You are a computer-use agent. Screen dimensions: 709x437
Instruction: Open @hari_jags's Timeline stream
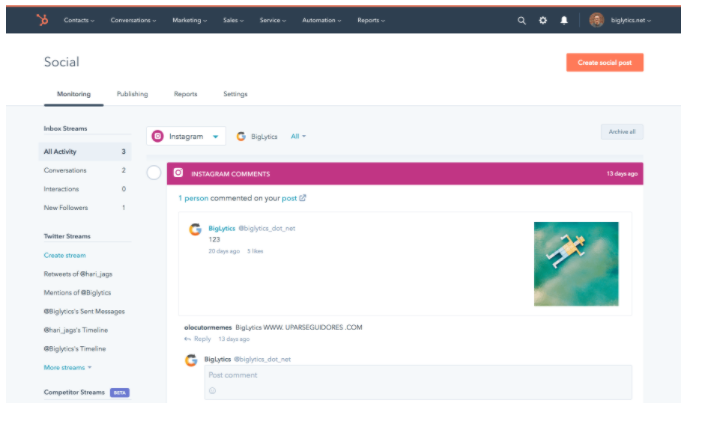(76, 330)
